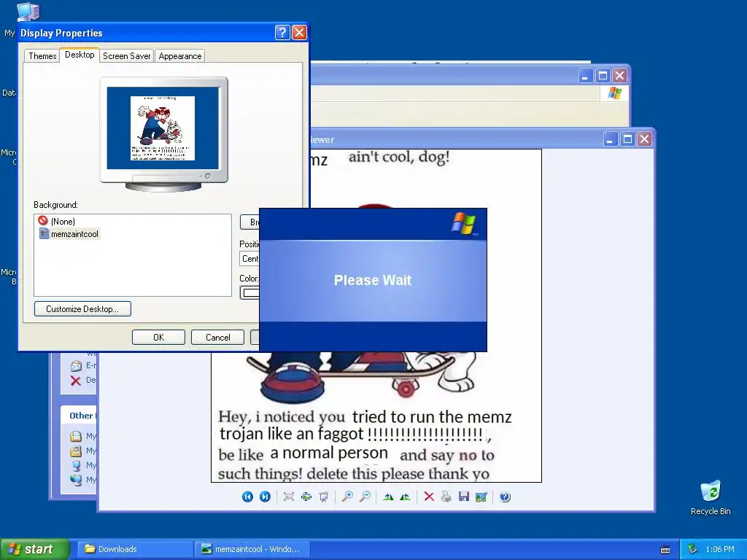Rotate the image clockwise
This screenshot has width=747, height=560.
click(388, 497)
